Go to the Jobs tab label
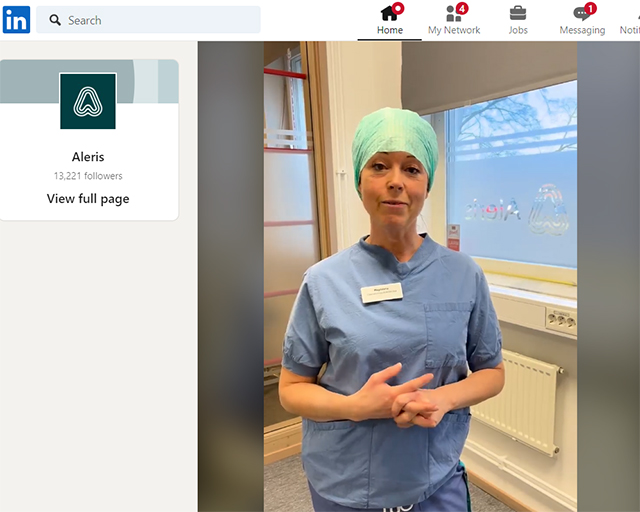The height and width of the screenshot is (512, 640). point(518,30)
